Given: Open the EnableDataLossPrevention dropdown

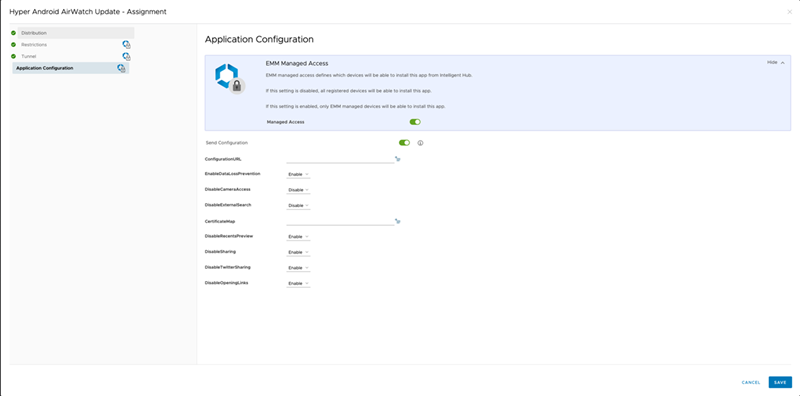Looking at the screenshot, I should pyautogui.click(x=298, y=175).
